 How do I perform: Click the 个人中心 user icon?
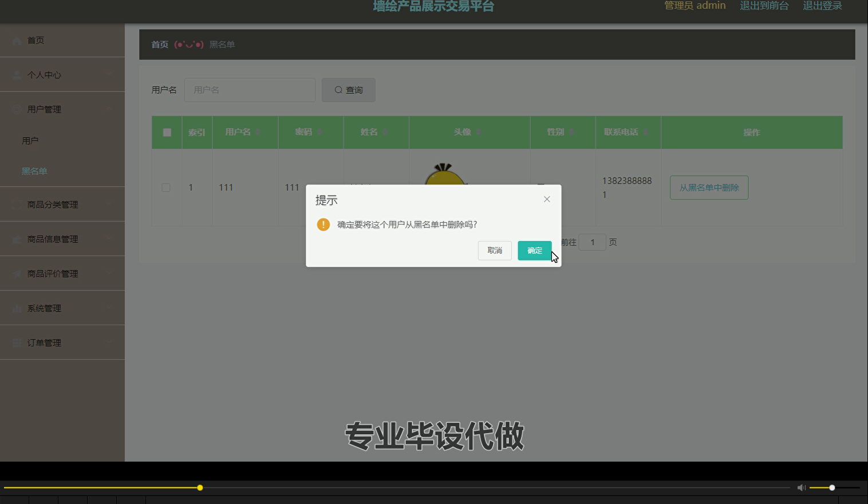click(x=16, y=74)
